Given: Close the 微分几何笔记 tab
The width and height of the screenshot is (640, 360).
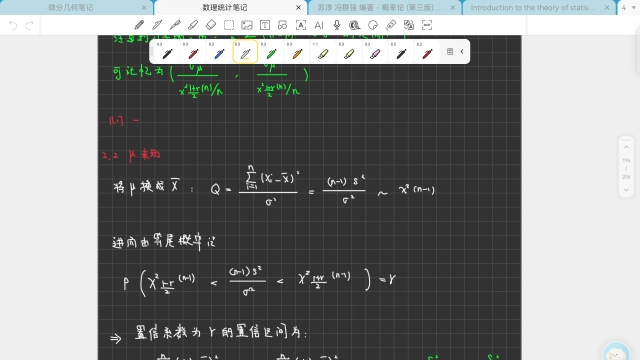Looking at the screenshot, I should click(x=144, y=8).
